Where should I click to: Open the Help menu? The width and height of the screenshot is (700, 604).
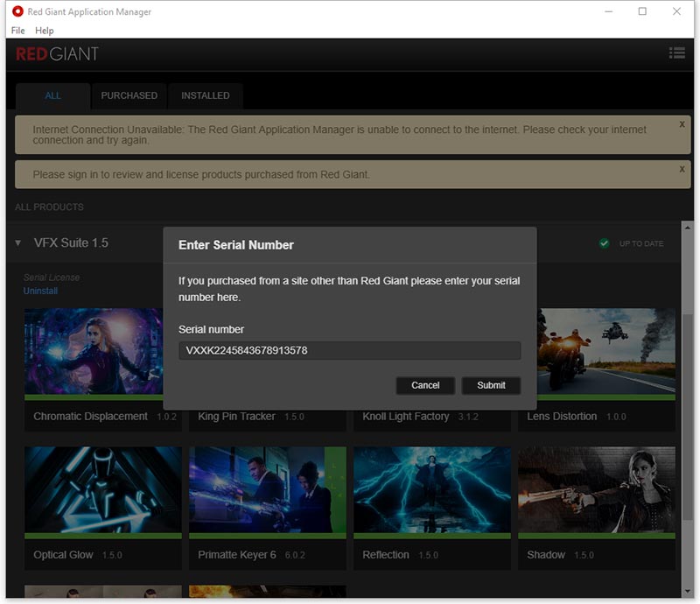pos(45,31)
